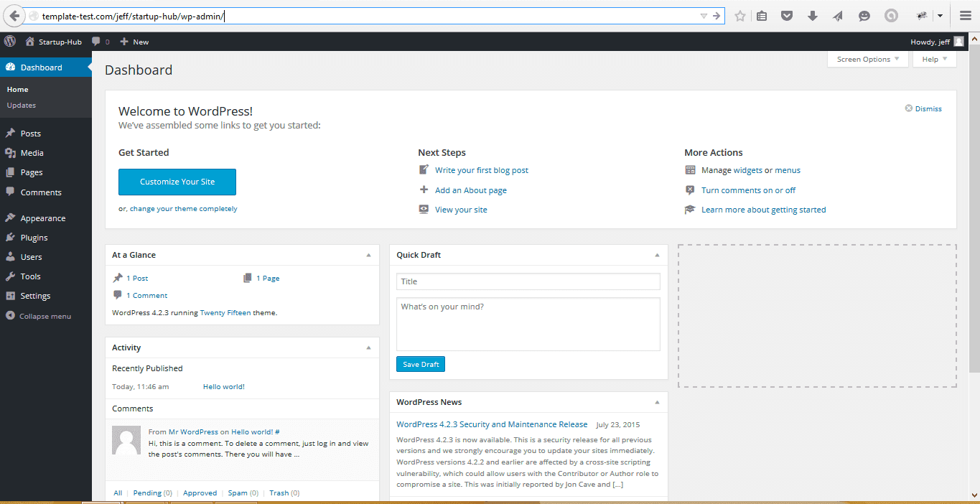The height and width of the screenshot is (504, 980).
Task: Click the WordPress logo in admin bar
Action: point(10,42)
